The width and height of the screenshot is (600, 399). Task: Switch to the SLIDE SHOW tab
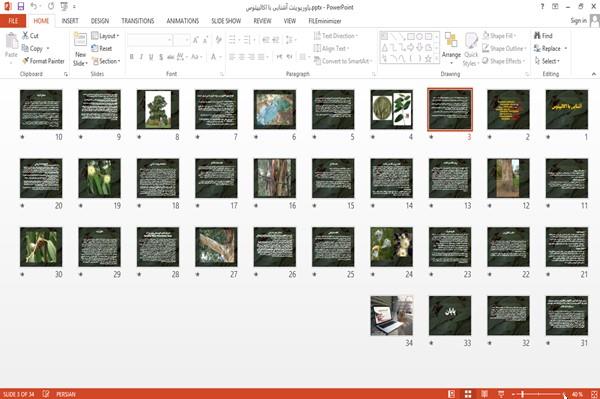click(x=226, y=21)
